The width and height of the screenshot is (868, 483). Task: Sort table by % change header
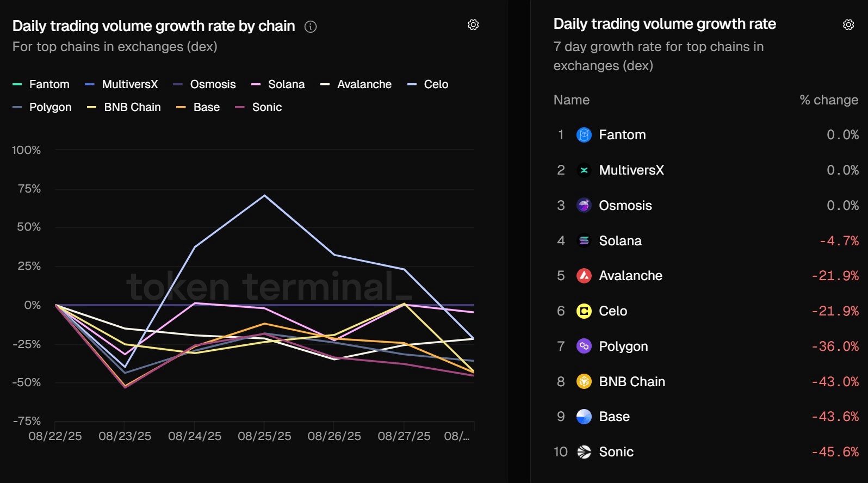pos(828,100)
